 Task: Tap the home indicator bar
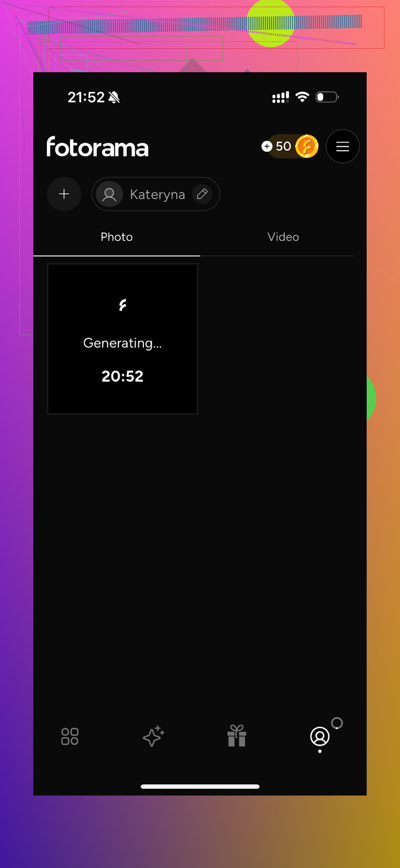point(200,786)
